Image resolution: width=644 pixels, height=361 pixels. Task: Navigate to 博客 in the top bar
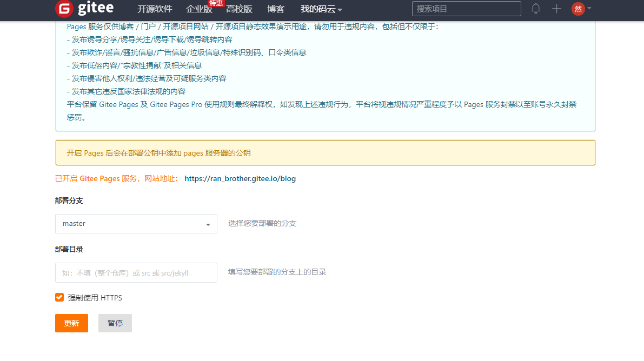pos(276,9)
